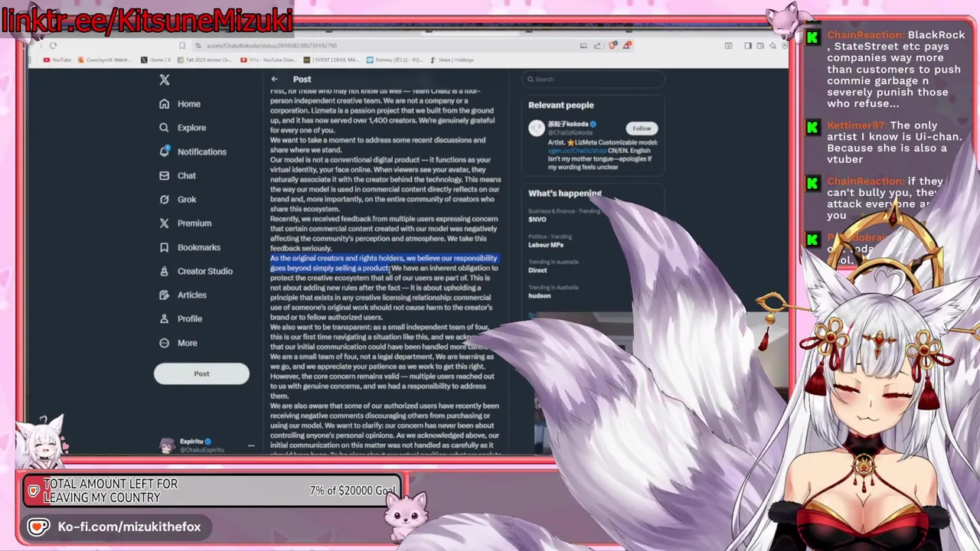This screenshot has height=551, width=980.
Task: Open YouTube bookmark
Action: [x=57, y=60]
